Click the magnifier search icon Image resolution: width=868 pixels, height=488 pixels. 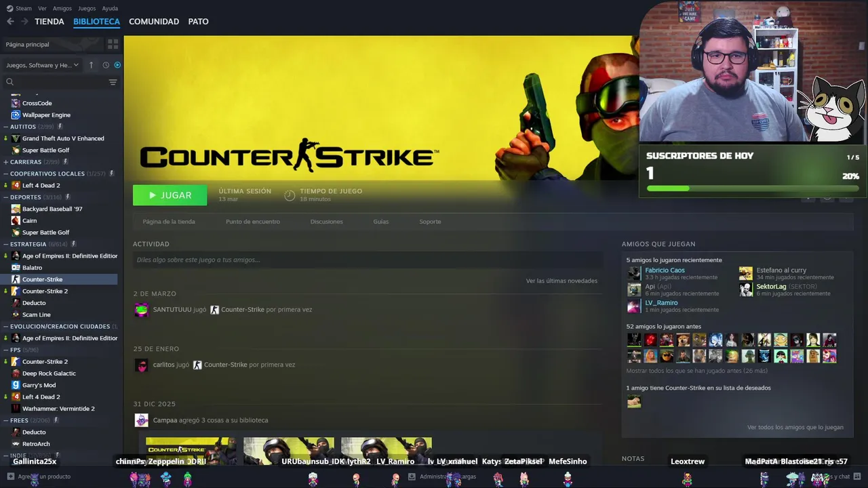coord(9,82)
